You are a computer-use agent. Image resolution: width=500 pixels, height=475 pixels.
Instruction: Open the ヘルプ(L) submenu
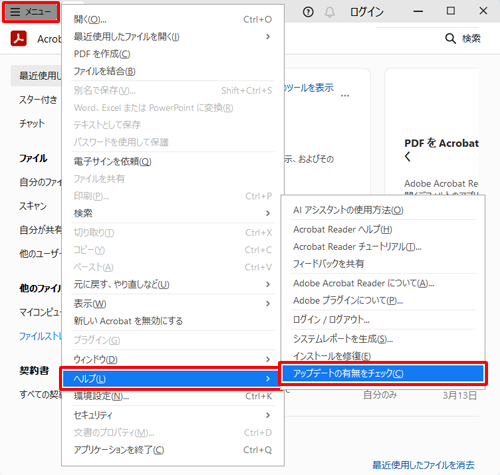tap(171, 379)
